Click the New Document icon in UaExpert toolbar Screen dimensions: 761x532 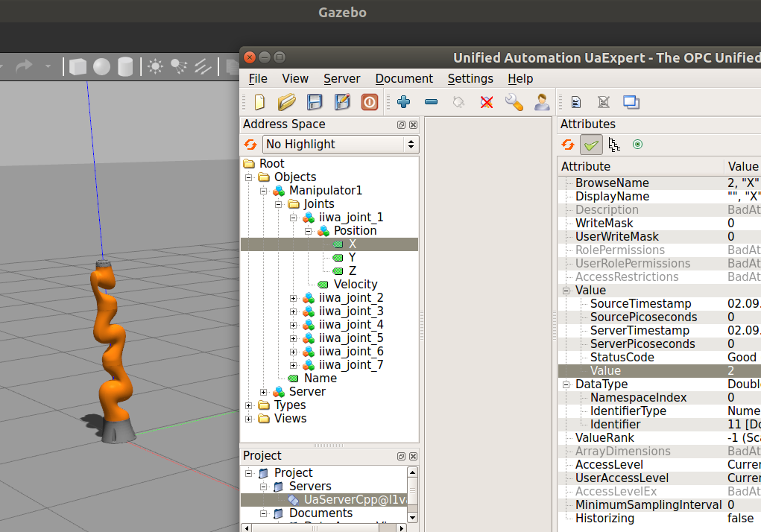pyautogui.click(x=259, y=102)
